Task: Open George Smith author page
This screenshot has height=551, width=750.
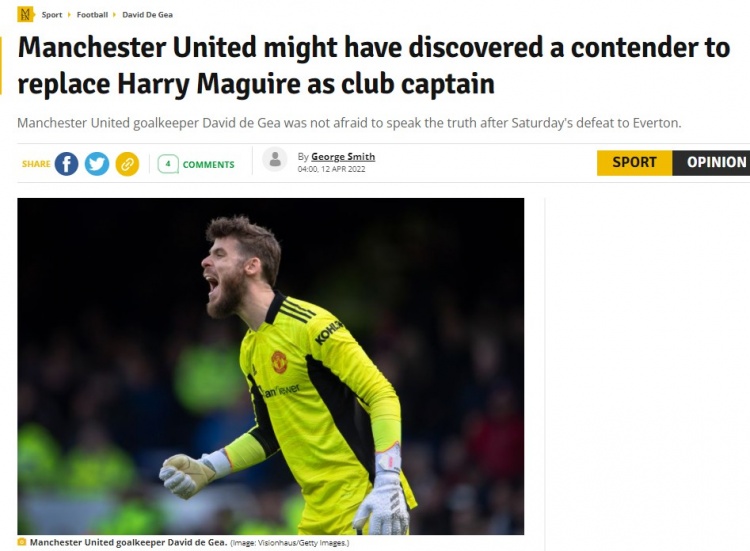Action: (x=343, y=156)
